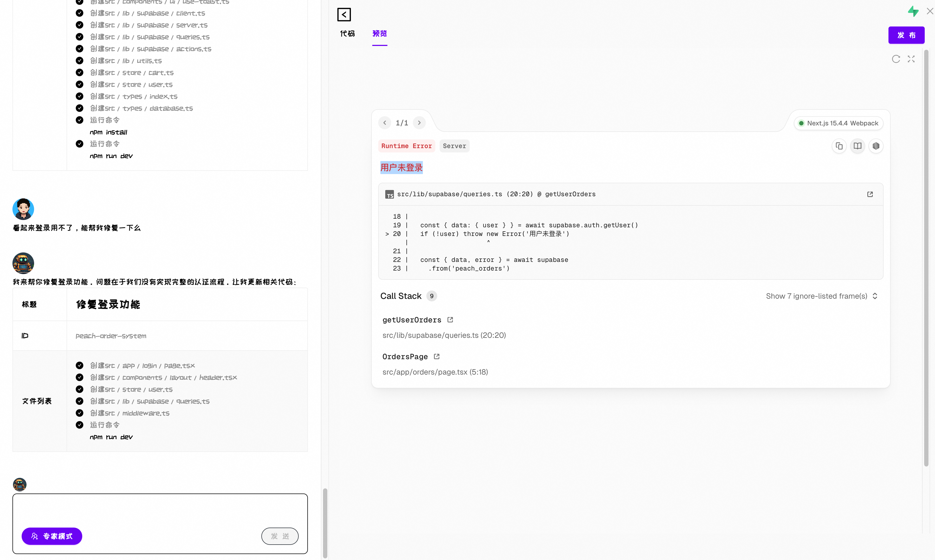Go to previous error arrow
Screen dimensions: 935x560
tap(384, 123)
